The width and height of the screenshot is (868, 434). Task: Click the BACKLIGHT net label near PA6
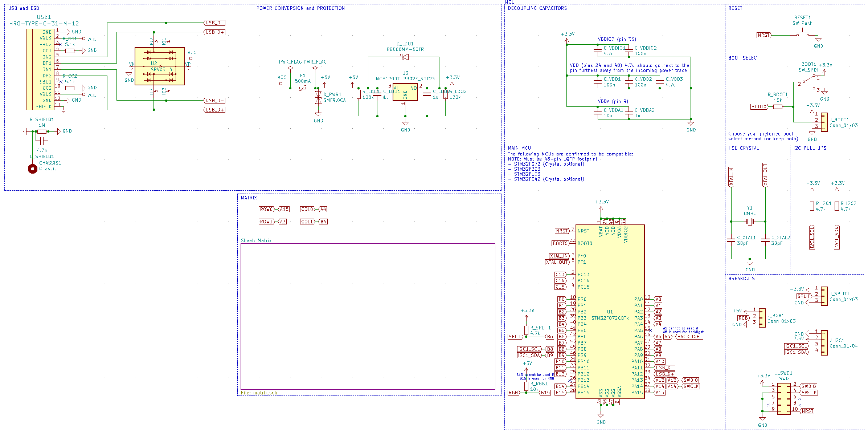pyautogui.click(x=689, y=337)
